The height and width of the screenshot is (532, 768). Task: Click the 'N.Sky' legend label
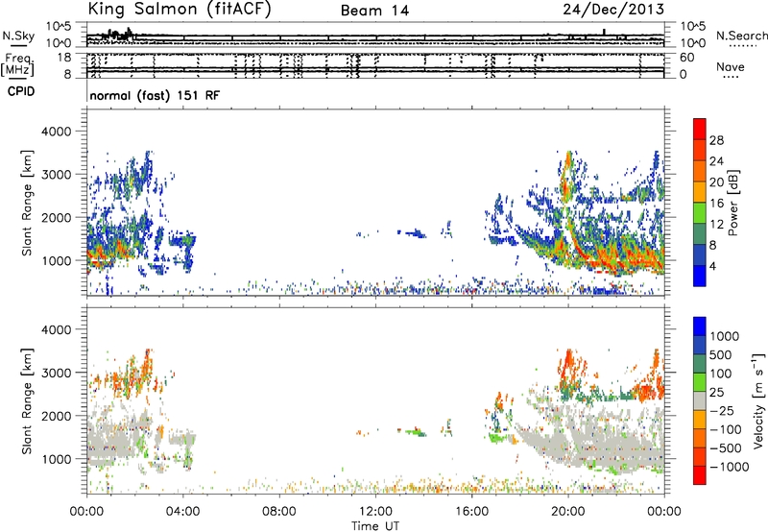coord(18,36)
